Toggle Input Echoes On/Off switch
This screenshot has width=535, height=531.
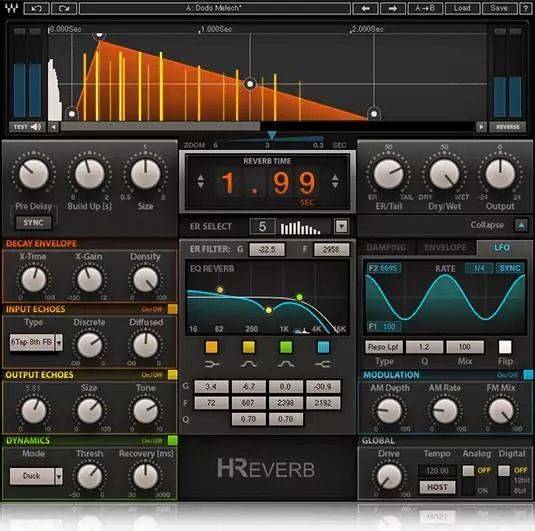172,309
